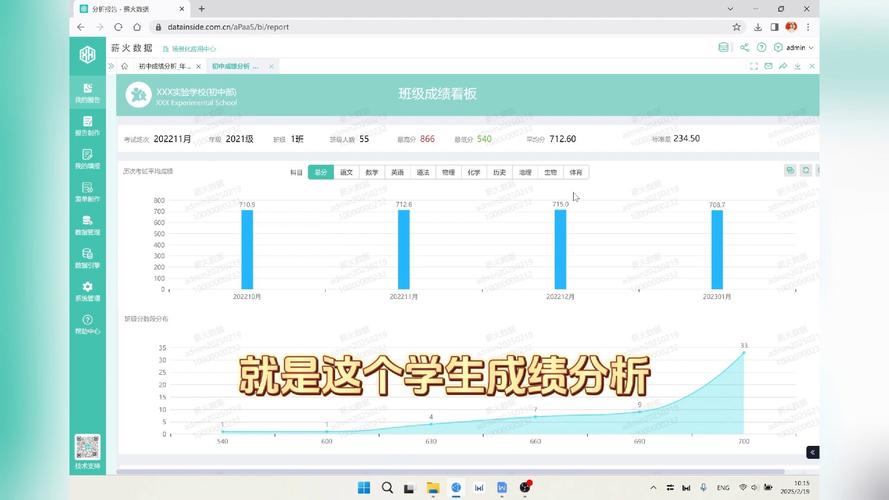Go back in the browser
Viewport: 889px width, 500px height.
pos(81,27)
